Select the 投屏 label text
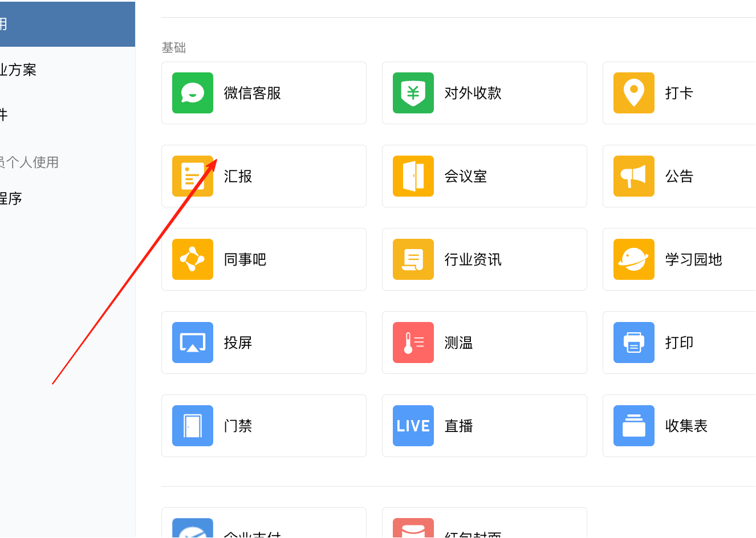756x538 pixels. 238,343
